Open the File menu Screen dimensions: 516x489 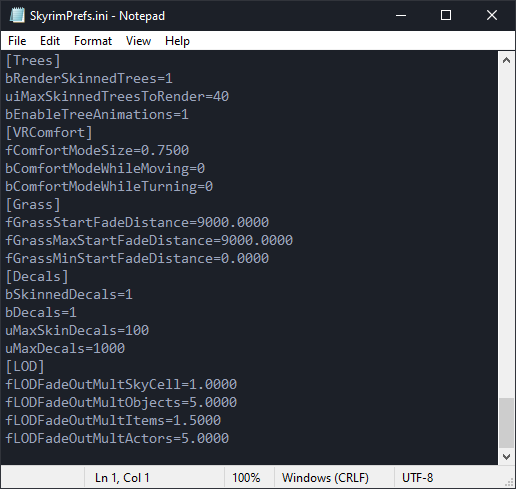click(x=17, y=41)
